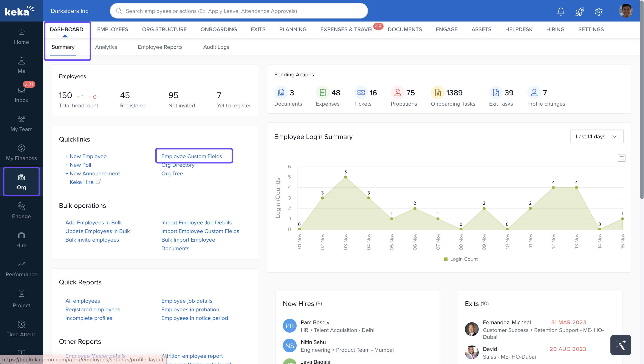Open the Performance sidebar module
Viewport: 644px width, 364px height.
tap(21, 268)
